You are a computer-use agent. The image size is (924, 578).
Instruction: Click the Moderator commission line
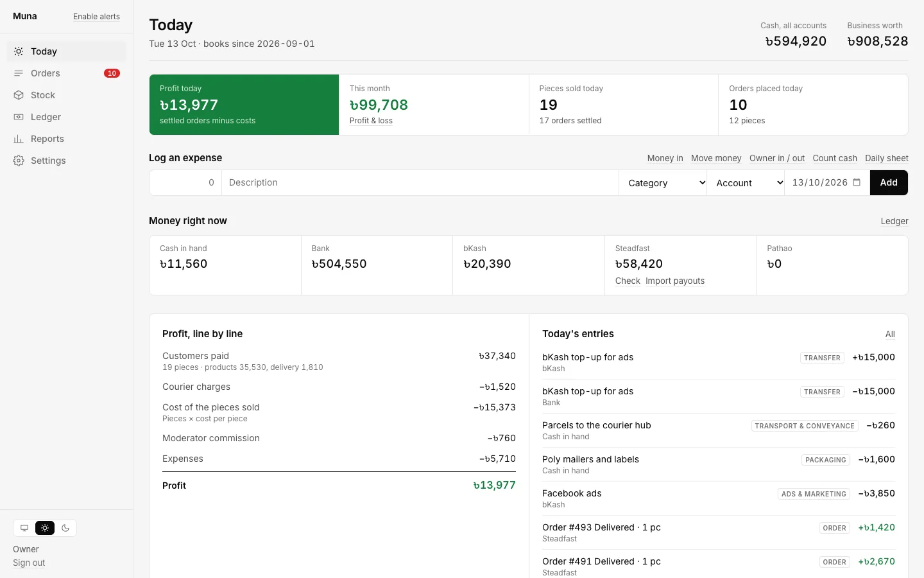339,438
